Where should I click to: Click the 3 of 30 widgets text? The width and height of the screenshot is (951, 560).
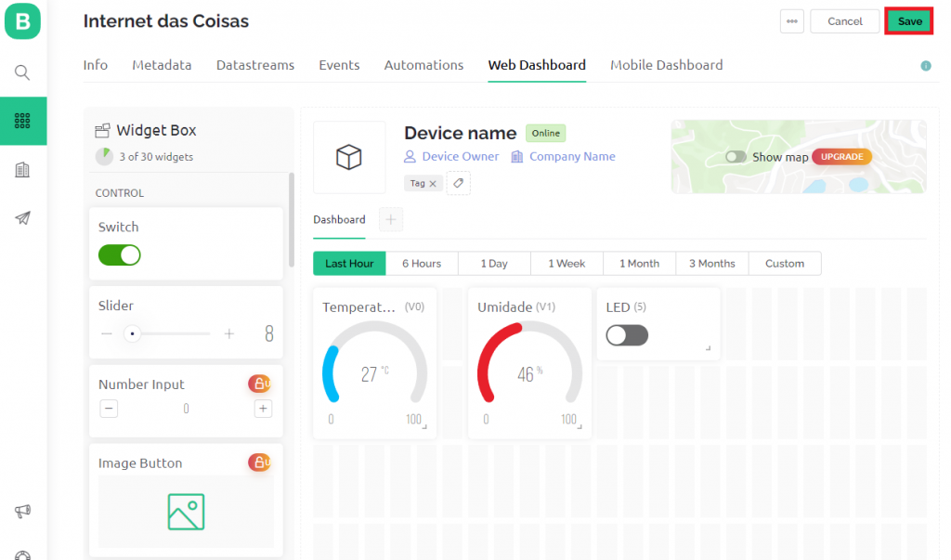pos(156,157)
